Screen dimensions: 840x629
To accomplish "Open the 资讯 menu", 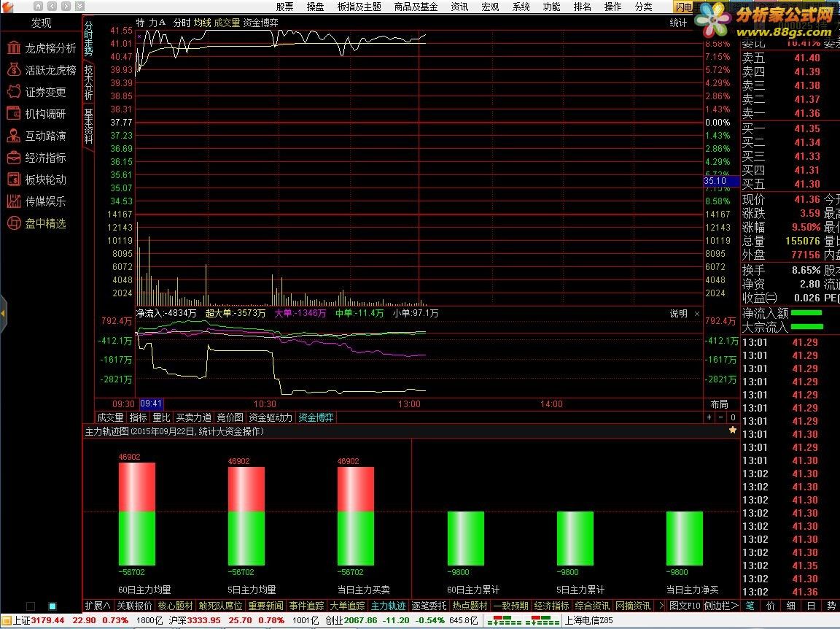I will coord(459,7).
